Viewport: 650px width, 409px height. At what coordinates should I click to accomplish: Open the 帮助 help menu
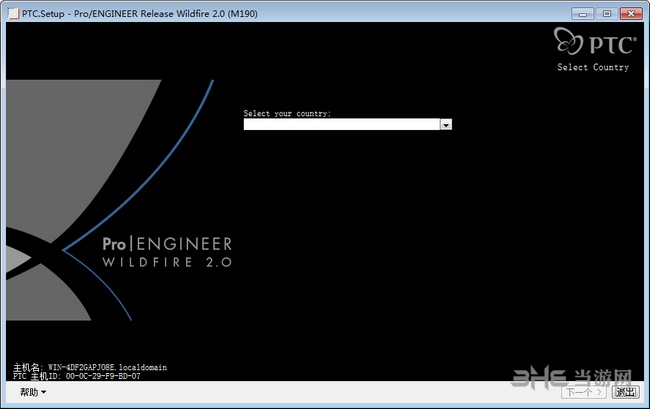tap(33, 392)
